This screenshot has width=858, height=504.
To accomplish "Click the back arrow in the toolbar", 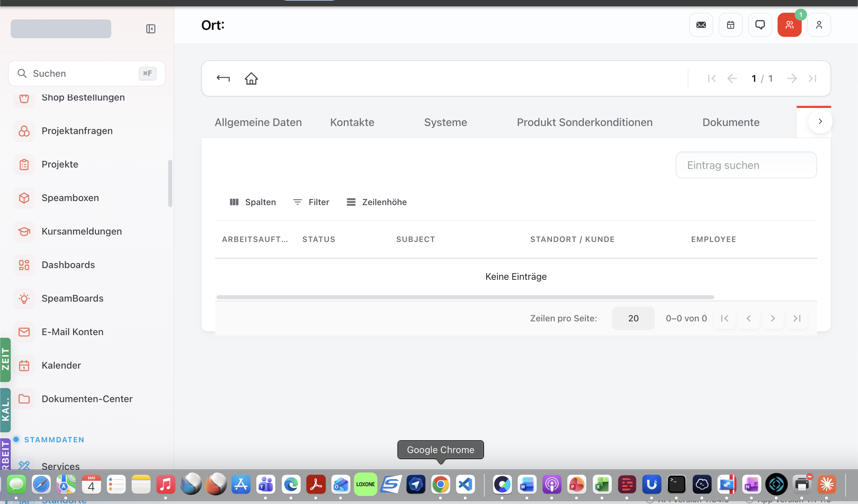I will point(223,78).
